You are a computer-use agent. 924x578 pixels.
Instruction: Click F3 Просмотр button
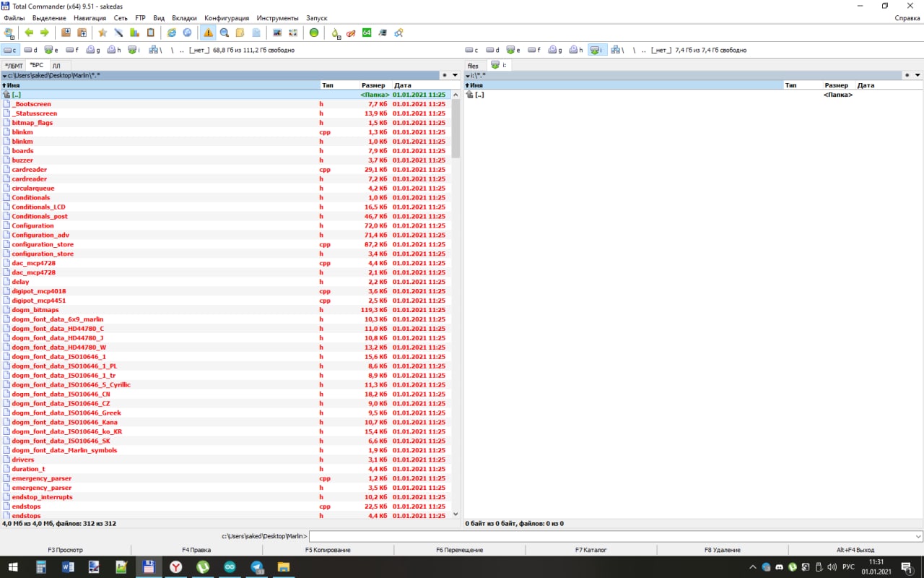pyautogui.click(x=66, y=550)
